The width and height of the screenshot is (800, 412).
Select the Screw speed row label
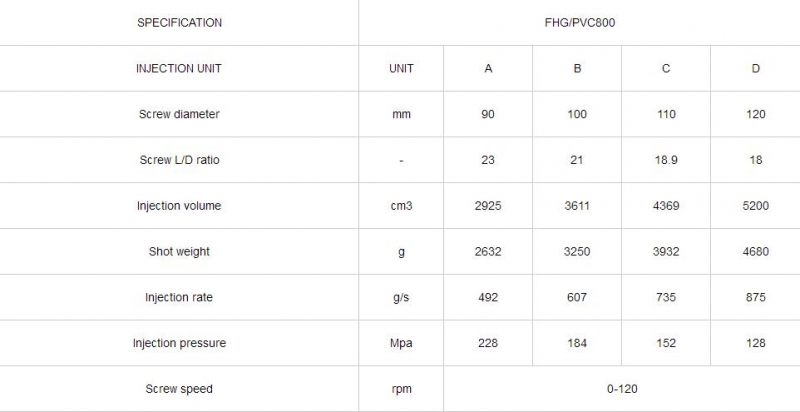pos(179,389)
